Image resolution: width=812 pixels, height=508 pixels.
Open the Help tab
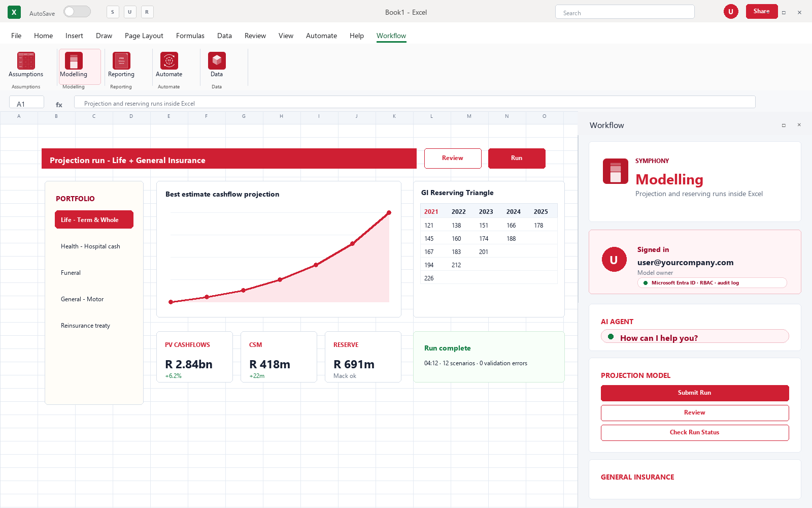pyautogui.click(x=357, y=36)
